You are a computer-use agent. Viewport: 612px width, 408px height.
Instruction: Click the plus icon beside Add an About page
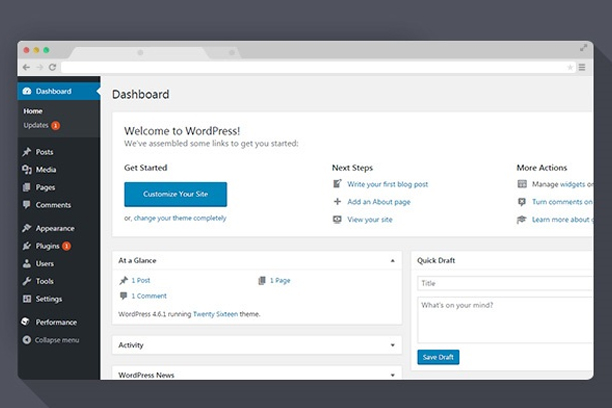pyautogui.click(x=337, y=201)
